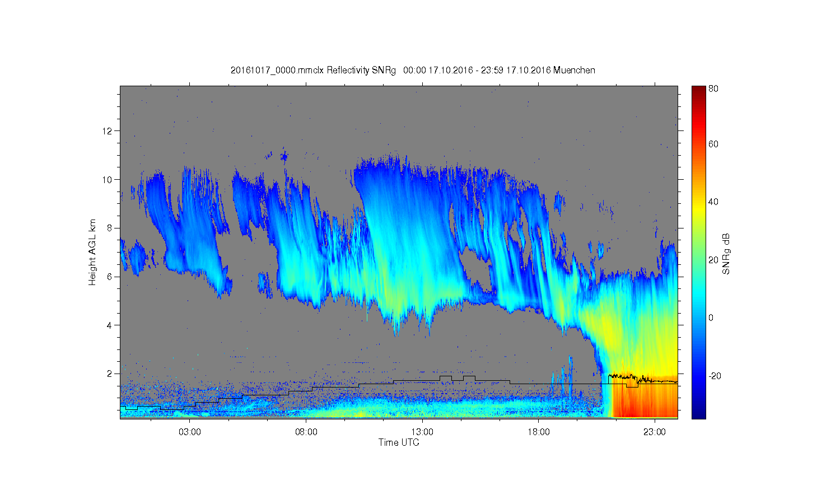Click the height tick label 4

pos(110,325)
